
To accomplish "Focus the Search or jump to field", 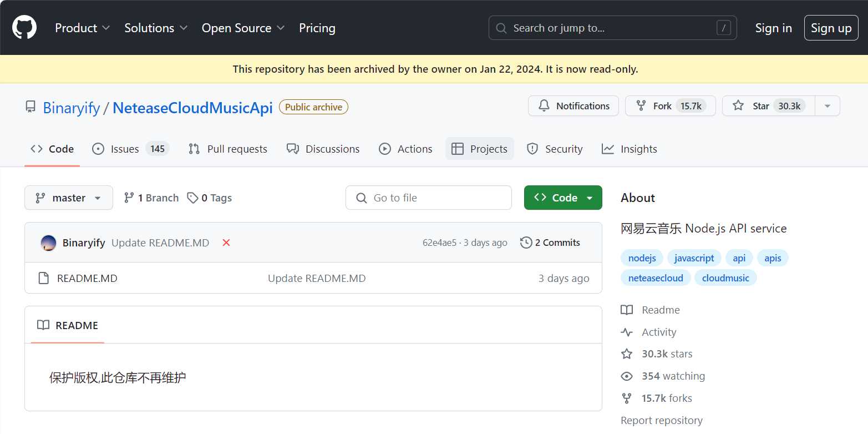I will tap(612, 28).
